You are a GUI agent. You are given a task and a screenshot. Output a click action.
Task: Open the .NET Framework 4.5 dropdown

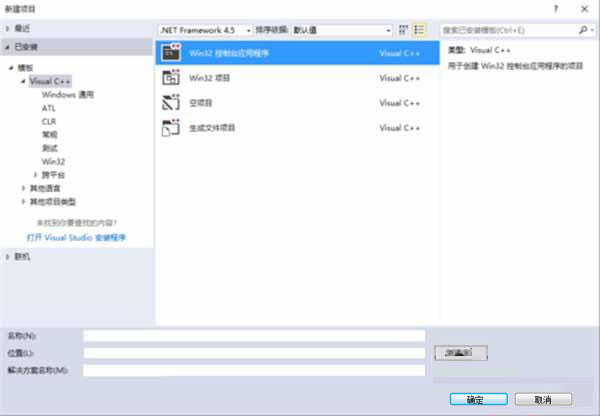pos(205,30)
